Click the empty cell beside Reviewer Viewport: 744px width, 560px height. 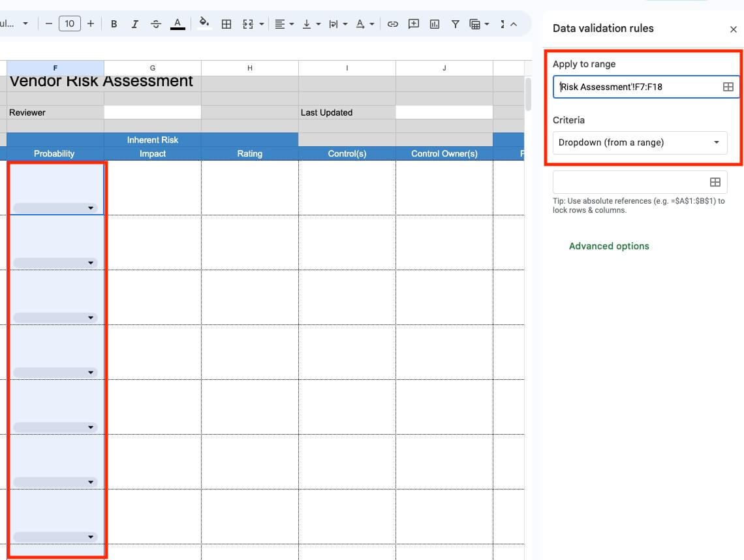click(153, 112)
